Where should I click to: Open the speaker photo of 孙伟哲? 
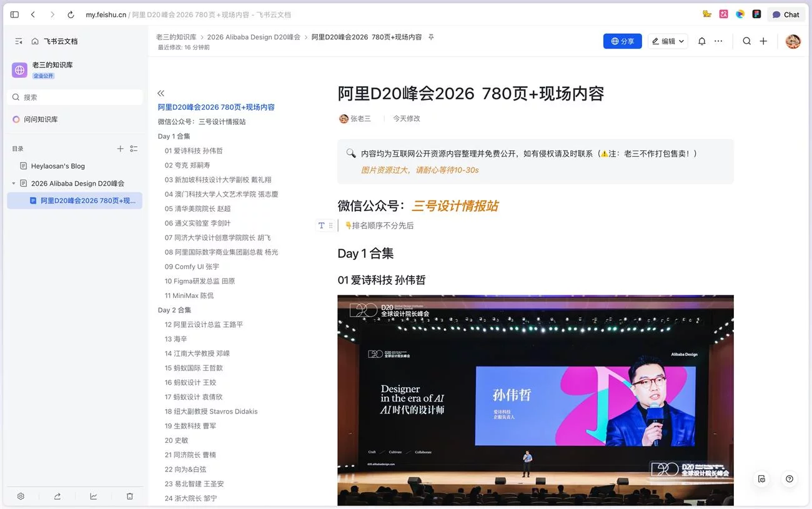click(x=535, y=400)
